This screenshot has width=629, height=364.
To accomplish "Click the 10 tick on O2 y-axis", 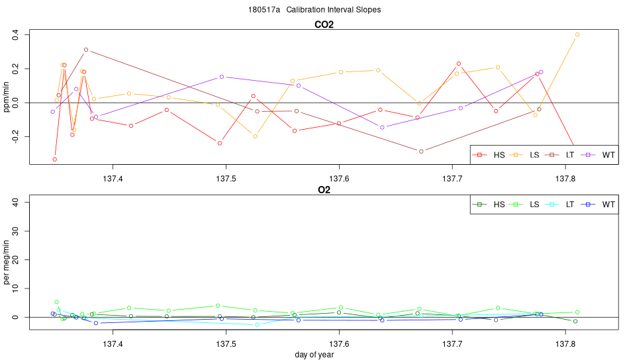I will tap(16, 289).
